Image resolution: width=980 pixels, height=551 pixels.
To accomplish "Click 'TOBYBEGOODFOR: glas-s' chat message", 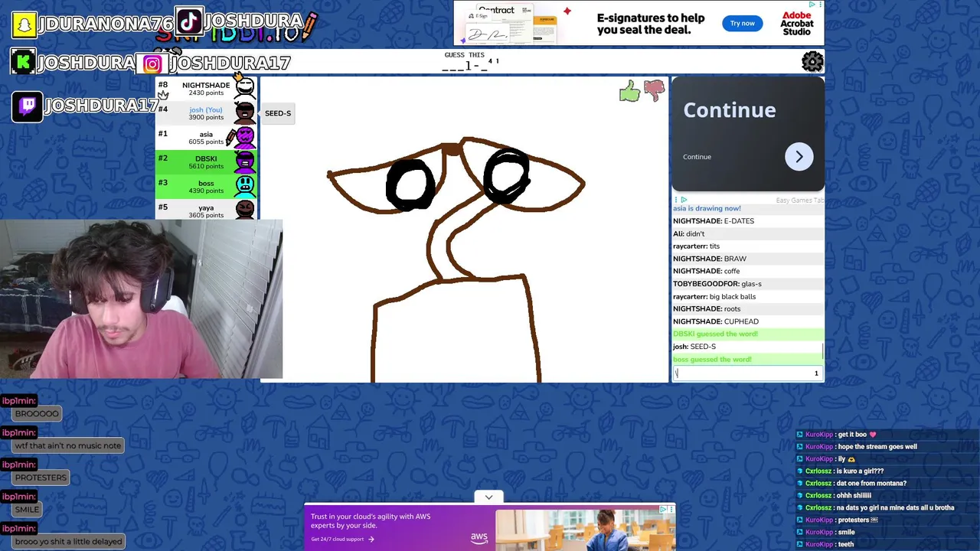I will 717,284.
